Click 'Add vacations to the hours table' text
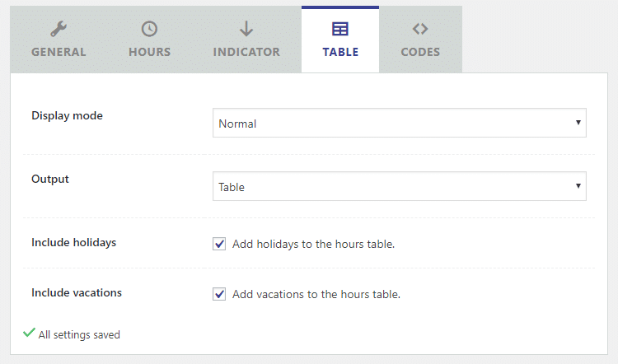Screen dimensions: 618x364 (316, 294)
